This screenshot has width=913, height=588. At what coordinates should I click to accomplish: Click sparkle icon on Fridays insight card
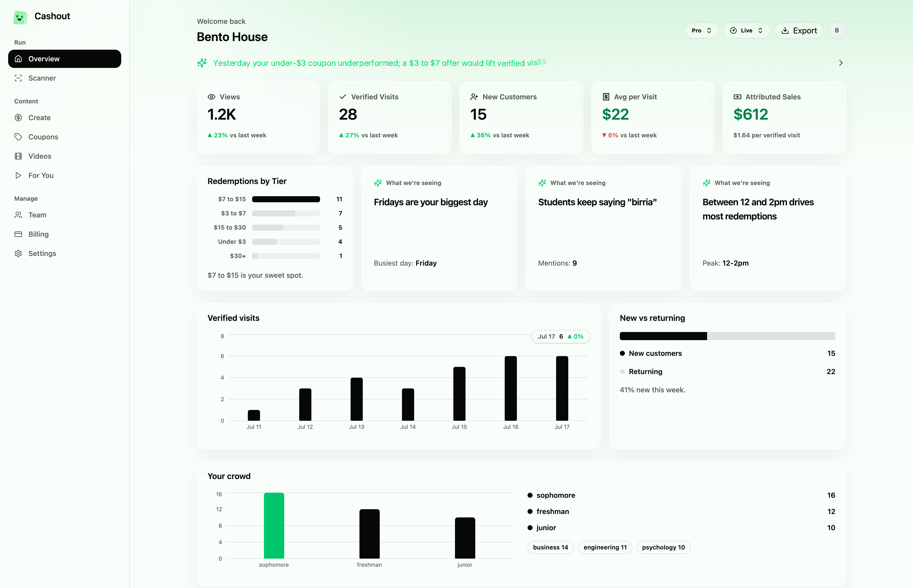click(378, 183)
